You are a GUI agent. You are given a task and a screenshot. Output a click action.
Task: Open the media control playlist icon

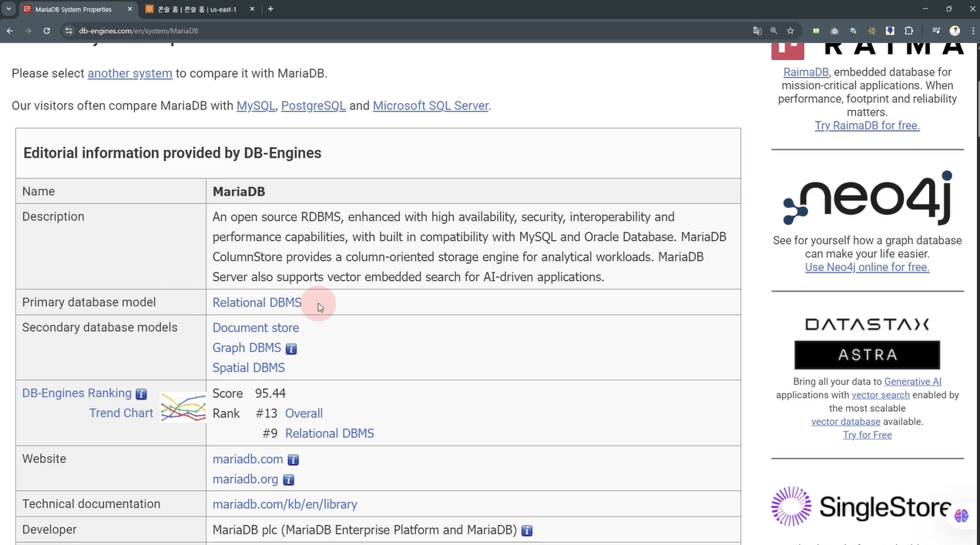[x=936, y=31]
